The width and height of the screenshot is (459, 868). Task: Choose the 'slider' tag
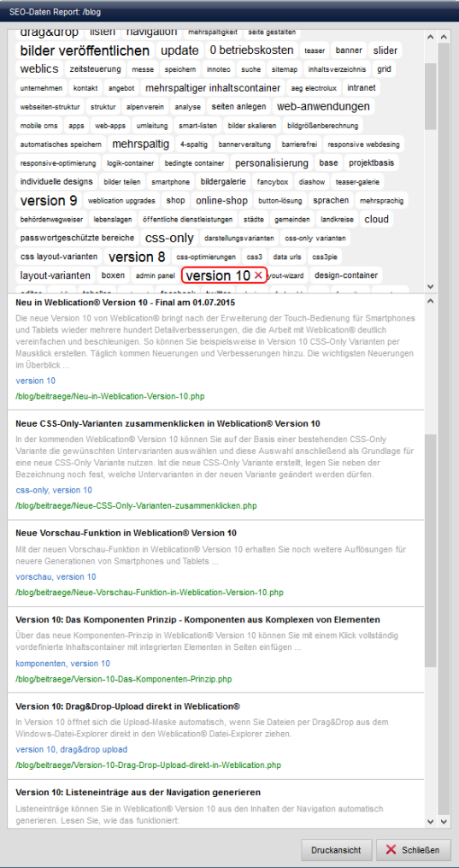pos(385,51)
